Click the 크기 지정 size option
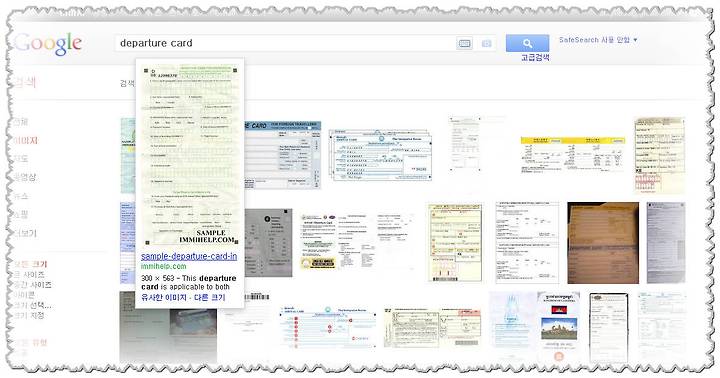 tap(28, 315)
